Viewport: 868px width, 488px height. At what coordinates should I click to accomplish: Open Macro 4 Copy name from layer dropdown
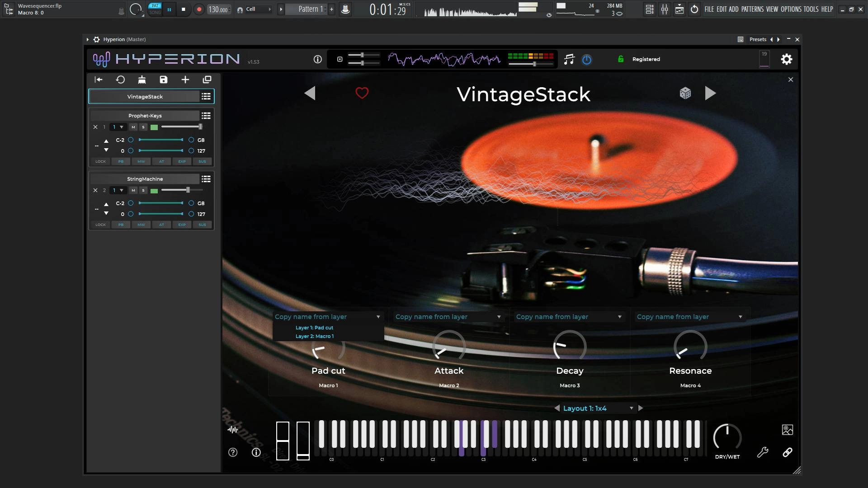click(690, 317)
